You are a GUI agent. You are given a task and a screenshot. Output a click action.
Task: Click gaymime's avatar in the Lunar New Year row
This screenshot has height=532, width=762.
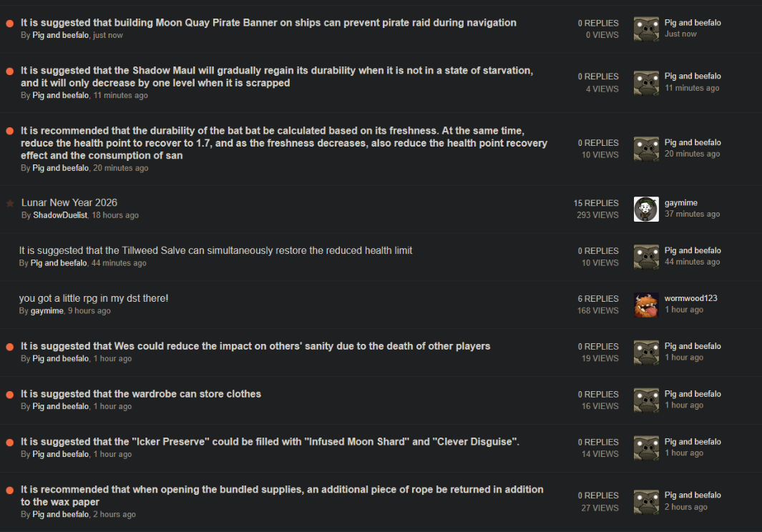[x=646, y=209]
